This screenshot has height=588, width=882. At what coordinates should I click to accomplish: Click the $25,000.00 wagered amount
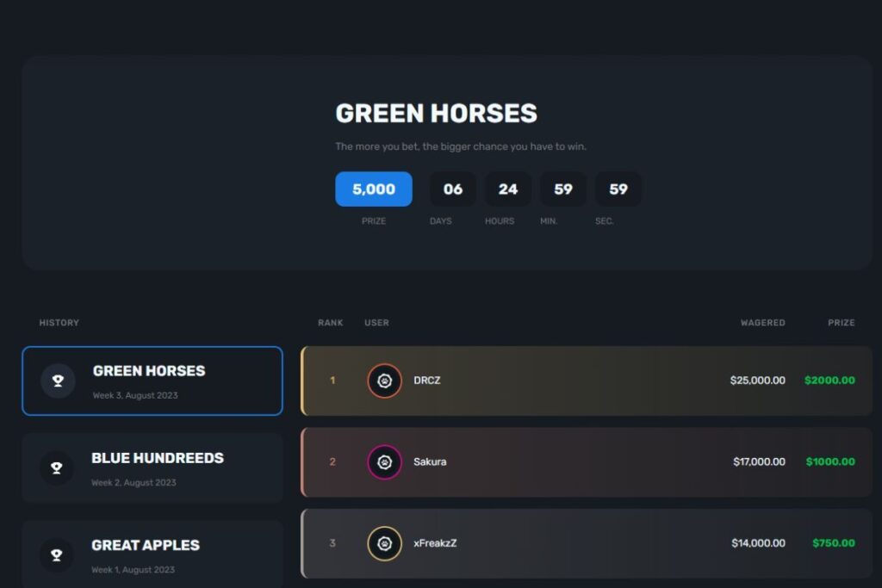coord(757,381)
